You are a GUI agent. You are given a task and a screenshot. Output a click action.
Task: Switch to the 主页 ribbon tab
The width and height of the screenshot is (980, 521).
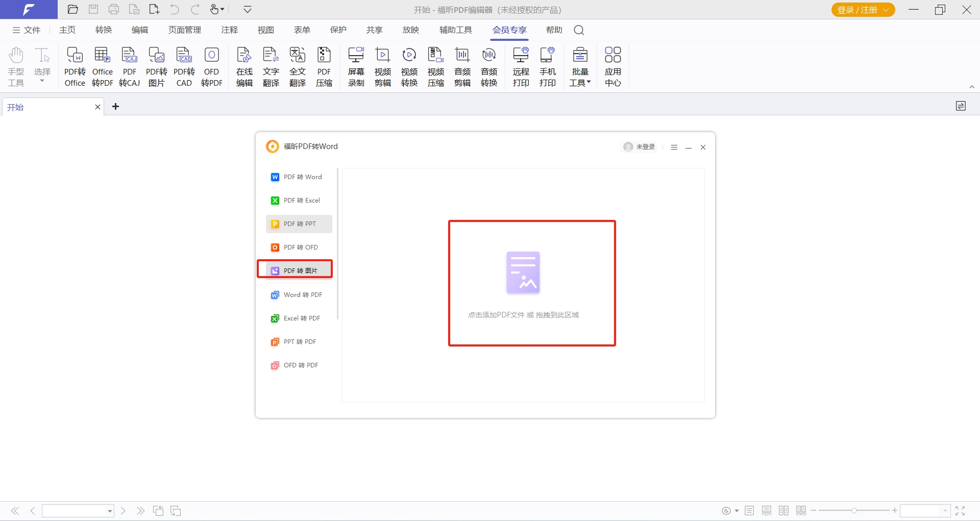[x=67, y=30]
